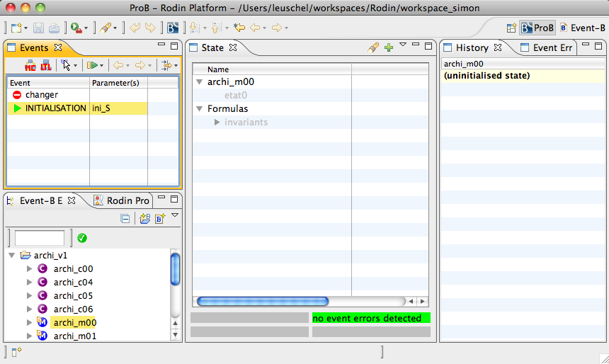Click the ProB animation icon in main toolbar
Screen dimensions: 609x364
[173, 28]
